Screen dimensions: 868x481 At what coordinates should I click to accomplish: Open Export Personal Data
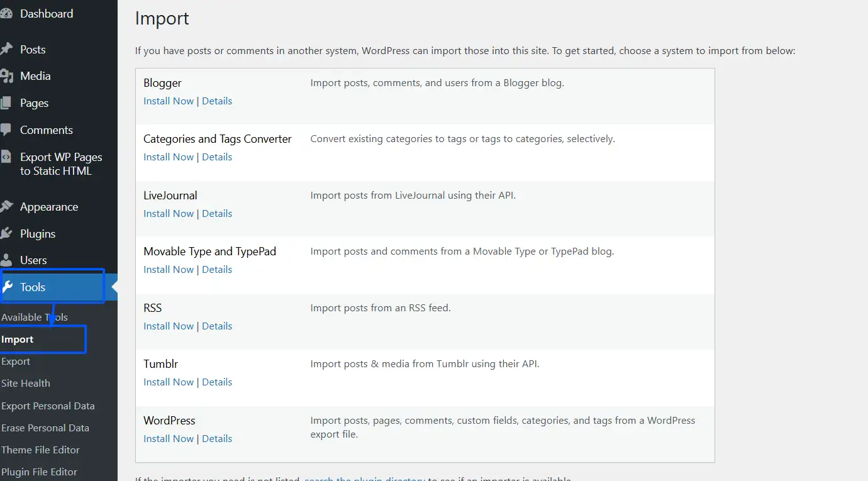pos(48,406)
